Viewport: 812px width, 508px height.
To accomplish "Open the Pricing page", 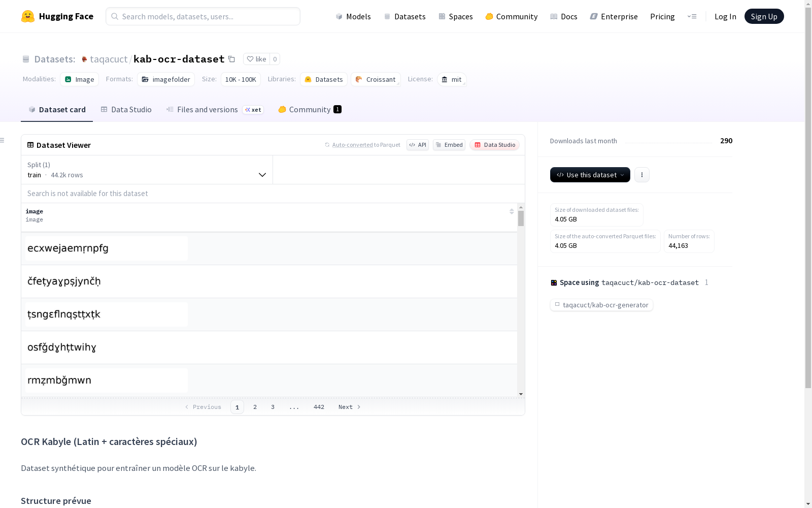I will coord(662,16).
